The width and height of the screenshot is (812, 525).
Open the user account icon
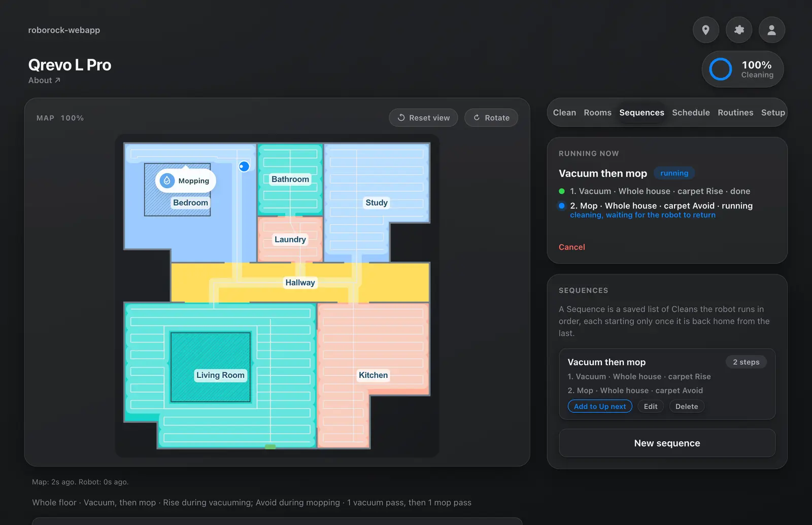coord(771,30)
